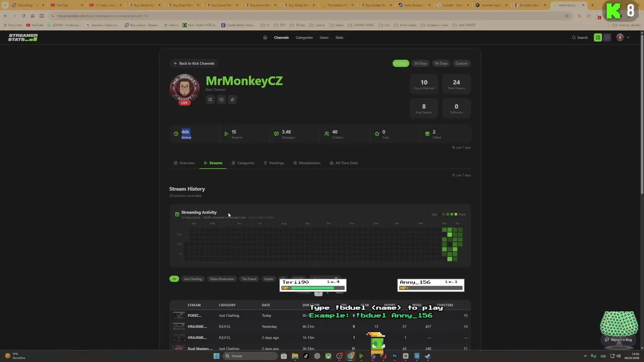This screenshot has height=362, width=644.
Task: Open the Stats navigation item
Action: (339, 37)
